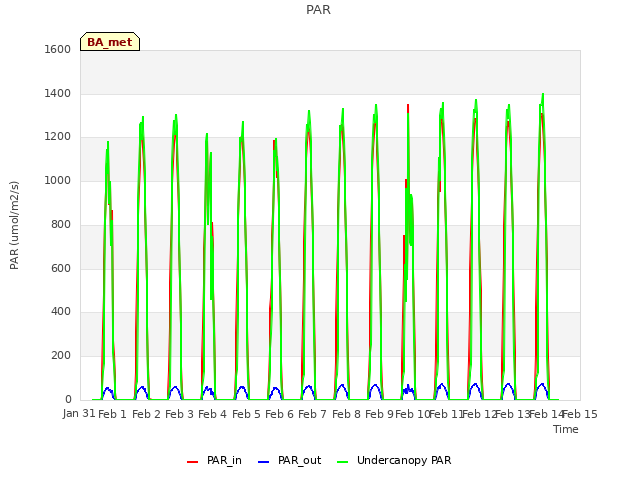Click the Feb 13 x-axis date label
Screen dimensions: 640x480
coord(513,414)
